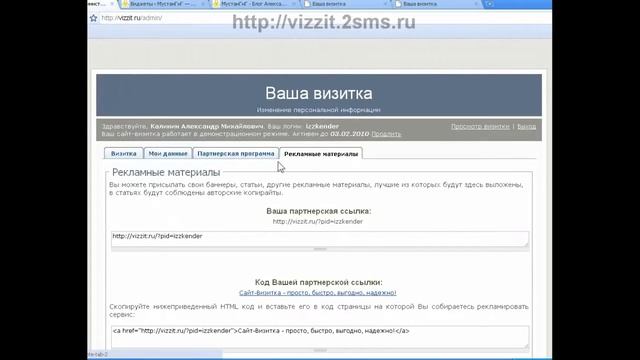Click the name Калинин Александр Михайлович
640x360 pixels.
coord(207,126)
